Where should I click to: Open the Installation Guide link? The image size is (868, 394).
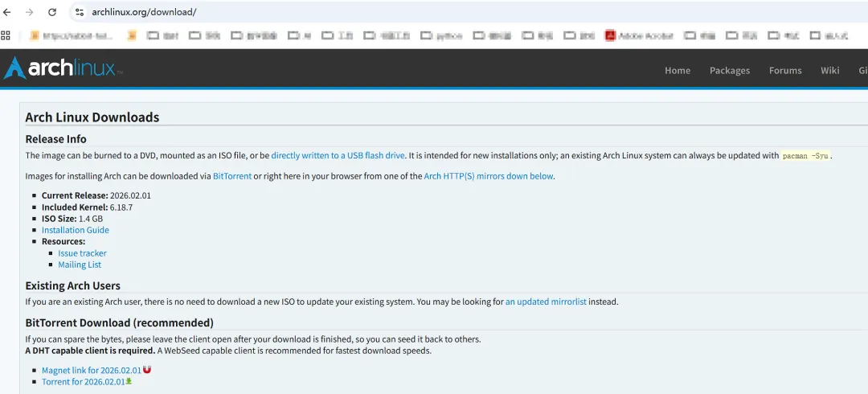click(x=76, y=230)
